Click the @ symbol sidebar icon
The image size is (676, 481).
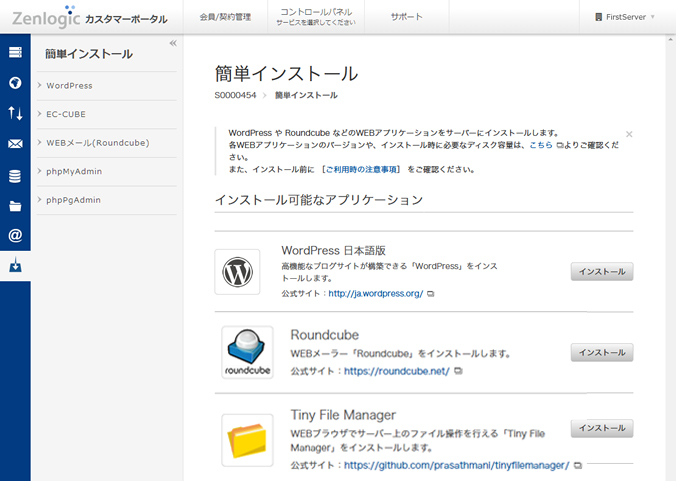point(15,236)
